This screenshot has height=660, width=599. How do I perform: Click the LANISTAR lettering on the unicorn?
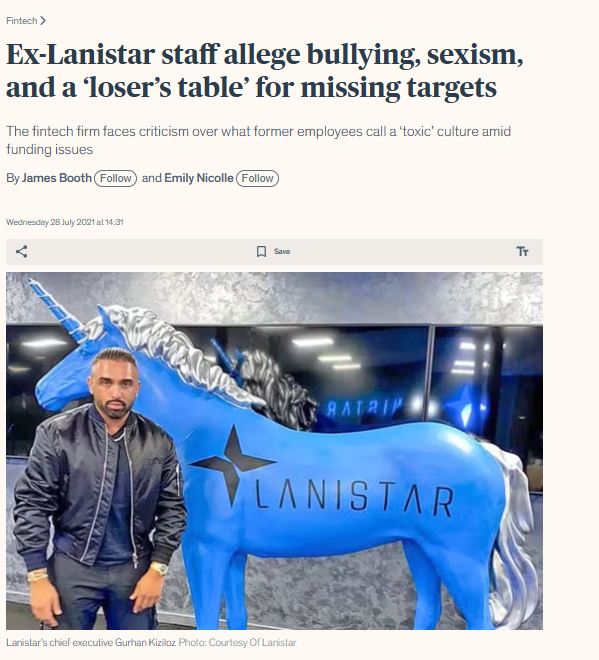click(354, 498)
